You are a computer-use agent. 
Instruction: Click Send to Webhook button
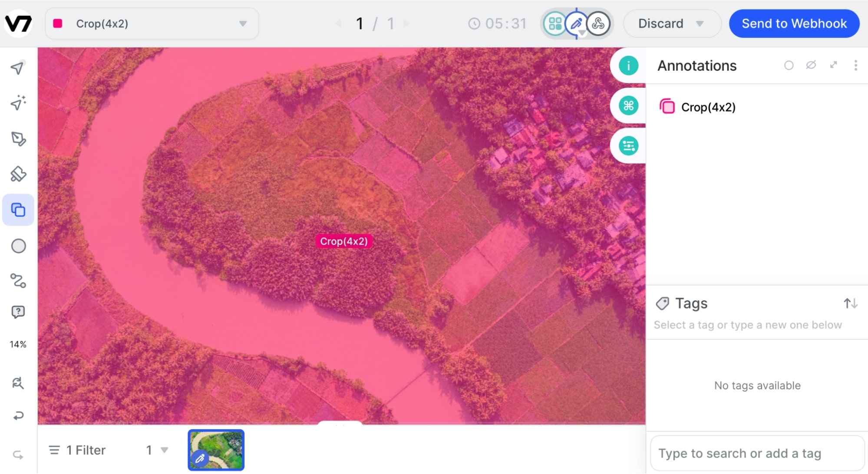point(794,23)
